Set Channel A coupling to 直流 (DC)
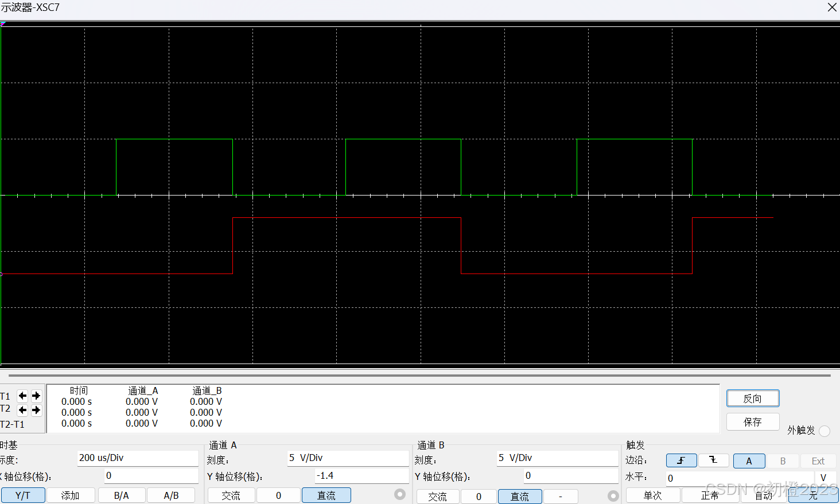This screenshot has height=504, width=840. pos(326,495)
